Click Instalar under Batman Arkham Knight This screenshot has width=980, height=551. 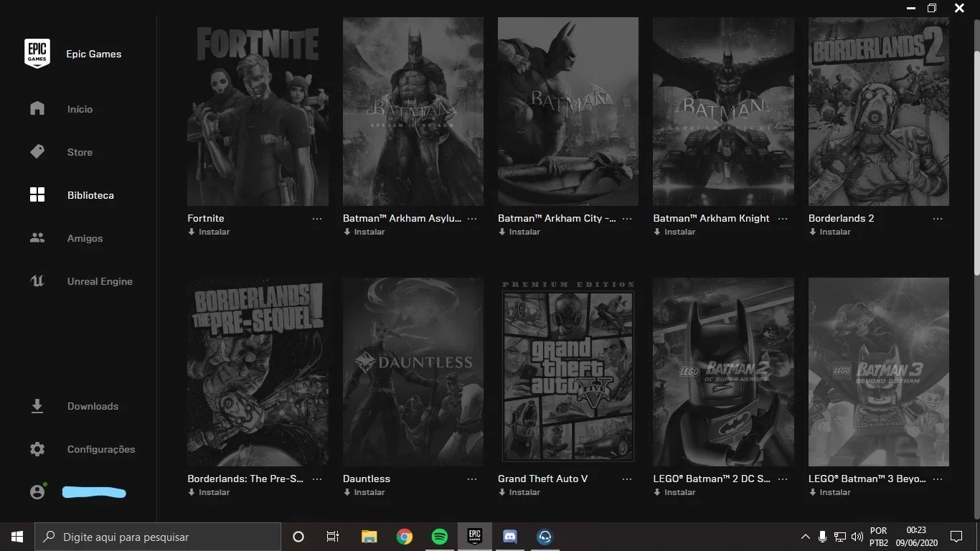tap(674, 232)
